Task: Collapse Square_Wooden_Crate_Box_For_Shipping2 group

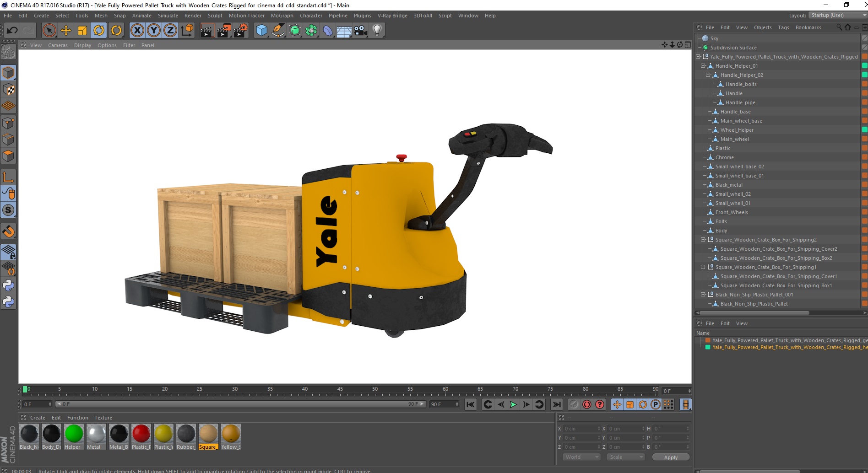Action: click(x=703, y=240)
